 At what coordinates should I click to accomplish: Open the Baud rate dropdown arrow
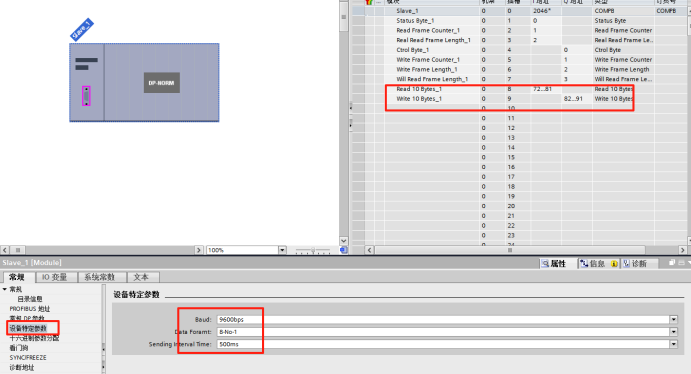(x=673, y=319)
